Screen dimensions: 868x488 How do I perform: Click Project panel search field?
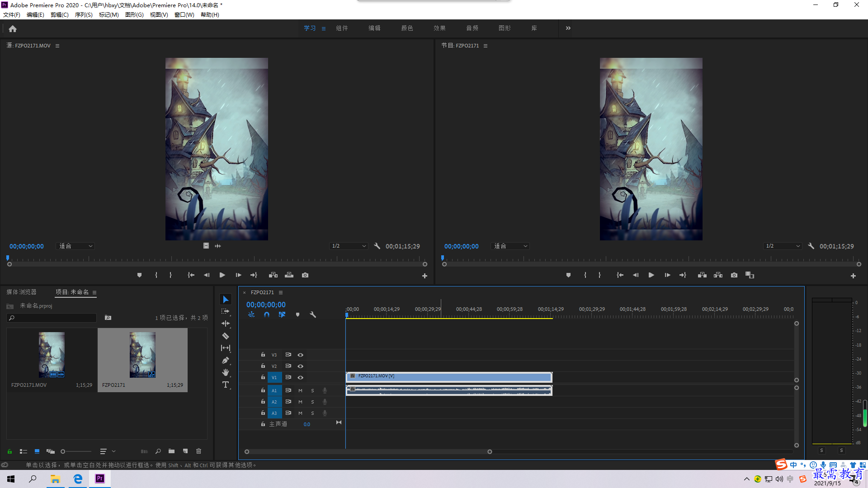point(52,318)
